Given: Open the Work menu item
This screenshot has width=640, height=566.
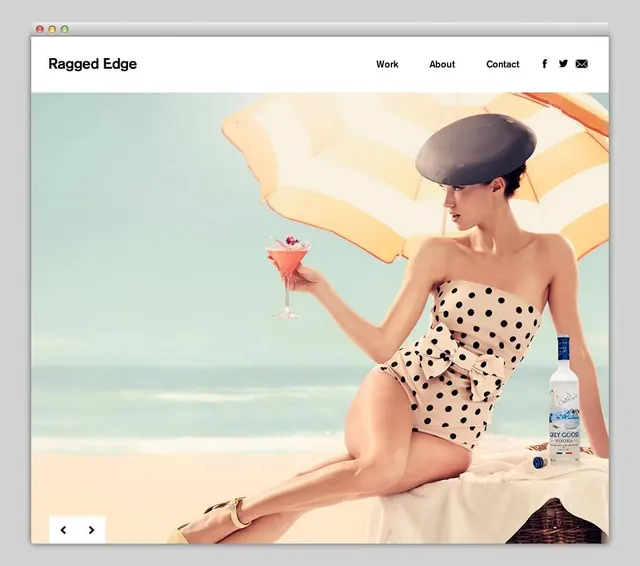Looking at the screenshot, I should click(x=387, y=64).
